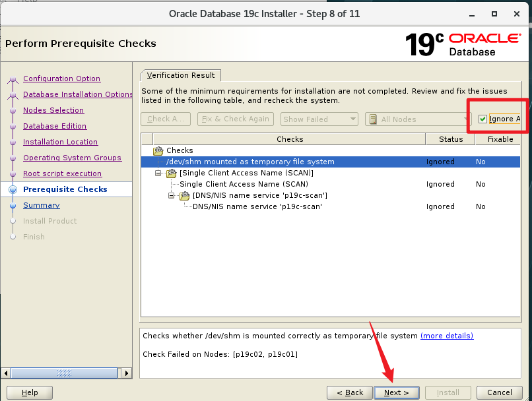This screenshot has width=532, height=401.
Task: Click the Check Again button
Action: pos(166,119)
